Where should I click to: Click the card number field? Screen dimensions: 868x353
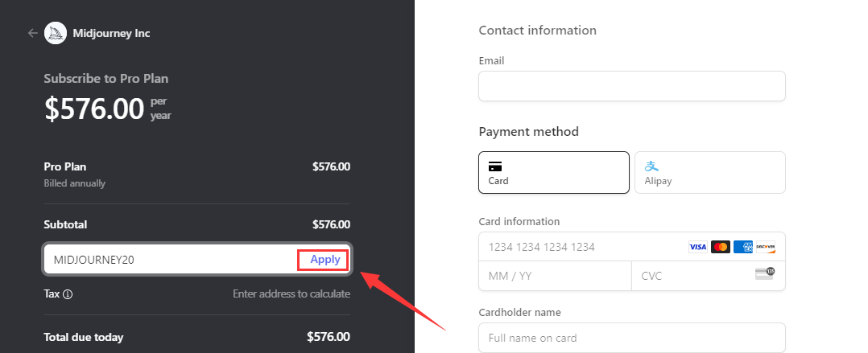pyautogui.click(x=631, y=247)
